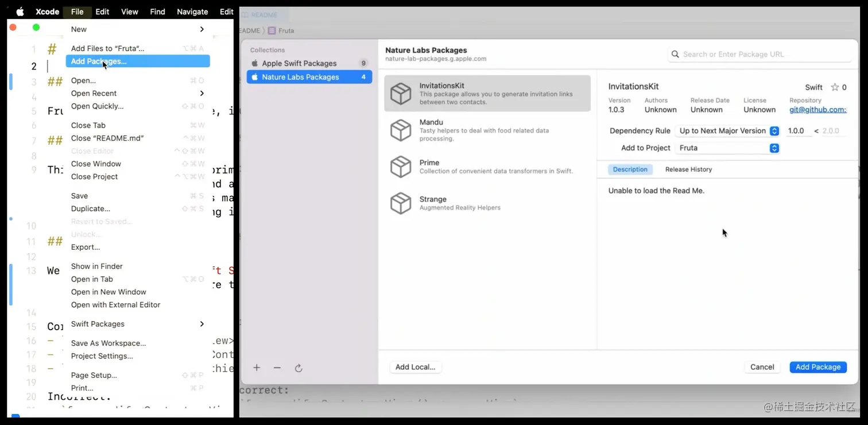Viewport: 868px width, 425px height.
Task: Choose Close Project menu item
Action: tap(138, 176)
